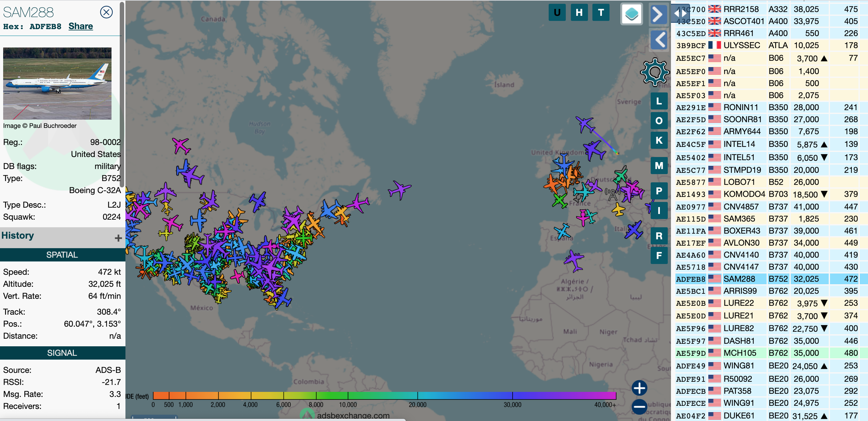Click the yellow plane near the Alps

point(618,209)
